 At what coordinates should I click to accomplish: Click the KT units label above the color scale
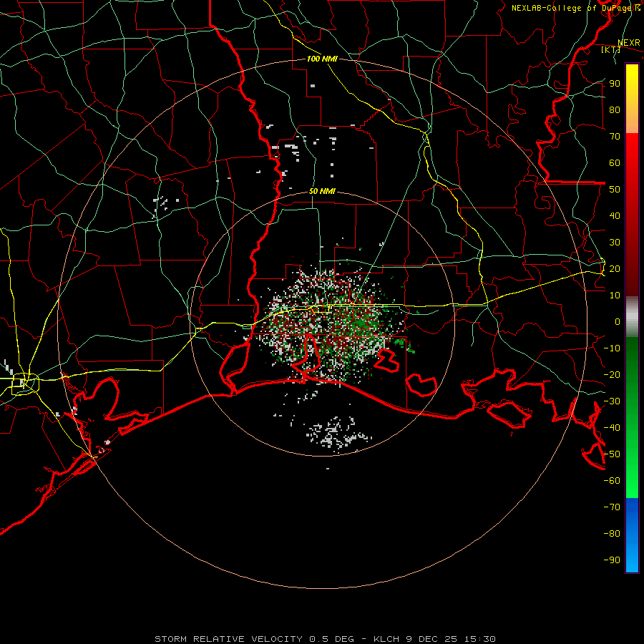click(x=610, y=49)
